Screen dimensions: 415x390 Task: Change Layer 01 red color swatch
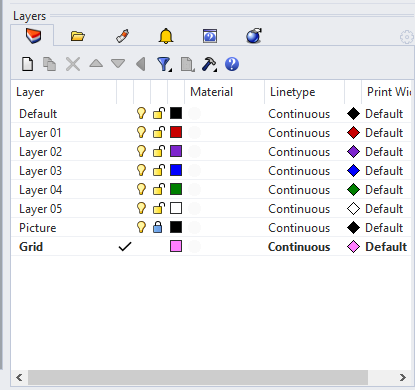coord(176,132)
